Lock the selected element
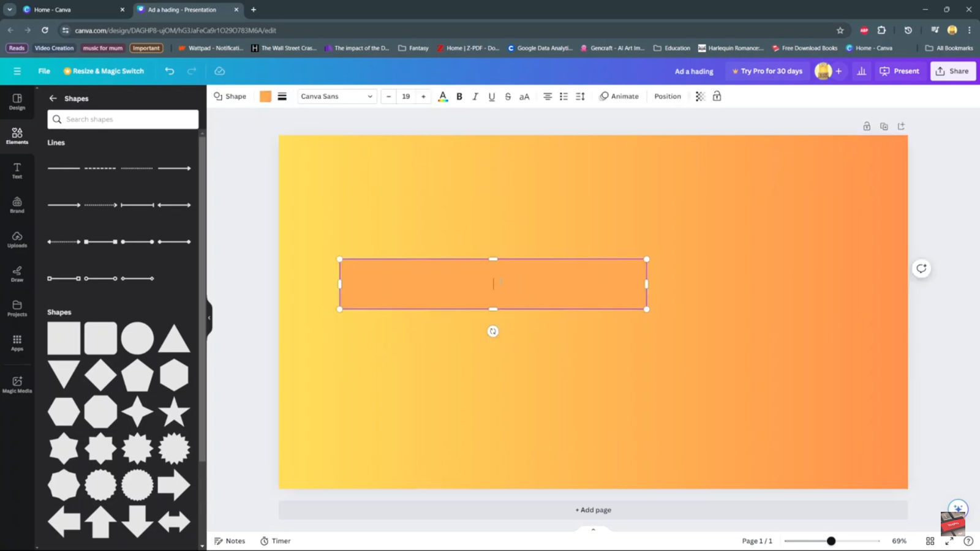Viewport: 980px width, 551px height. point(717,96)
